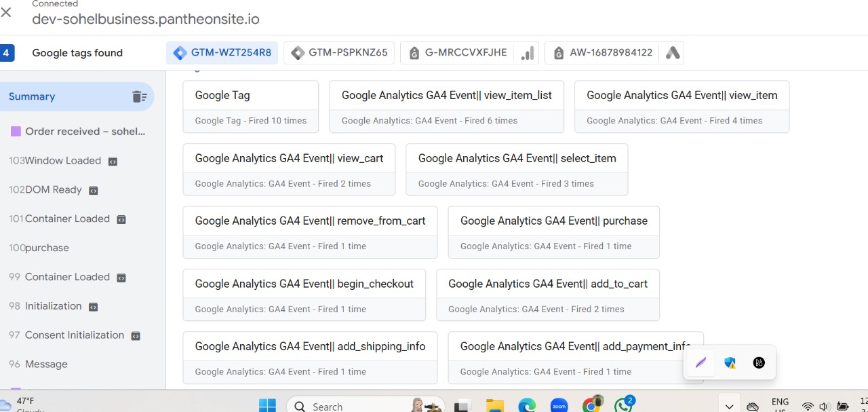Image resolution: width=868 pixels, height=412 pixels.
Task: Click the taskbar Search box
Action: [366, 406]
